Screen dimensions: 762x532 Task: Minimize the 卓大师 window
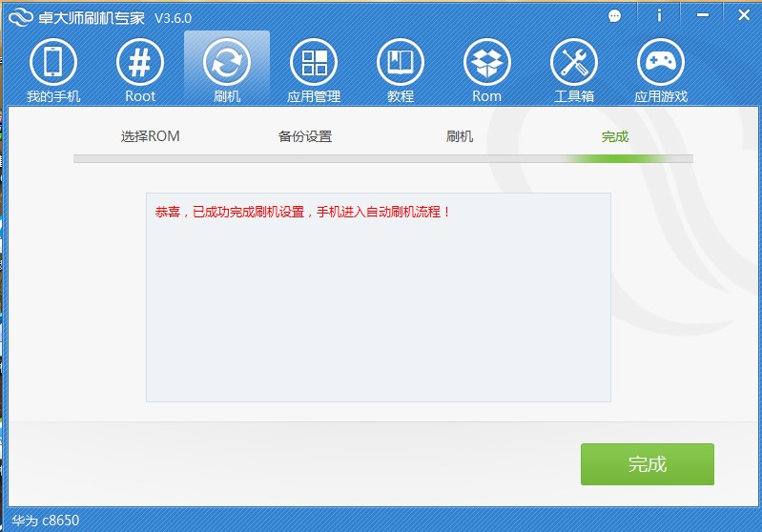tap(703, 16)
